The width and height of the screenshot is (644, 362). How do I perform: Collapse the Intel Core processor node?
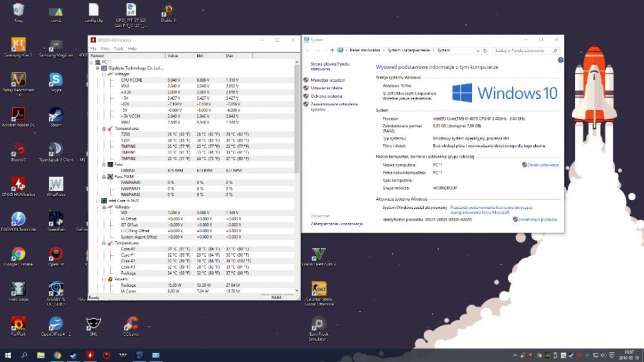[x=98, y=201]
